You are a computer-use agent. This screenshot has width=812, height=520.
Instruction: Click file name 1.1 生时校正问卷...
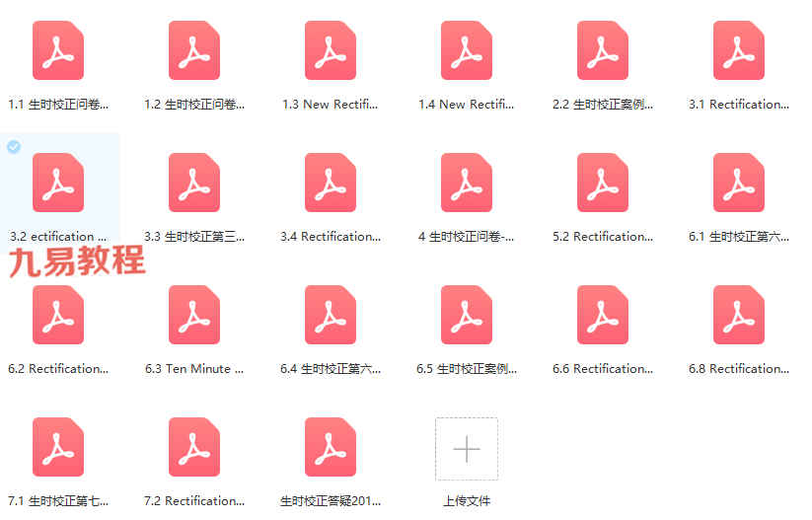[58, 105]
